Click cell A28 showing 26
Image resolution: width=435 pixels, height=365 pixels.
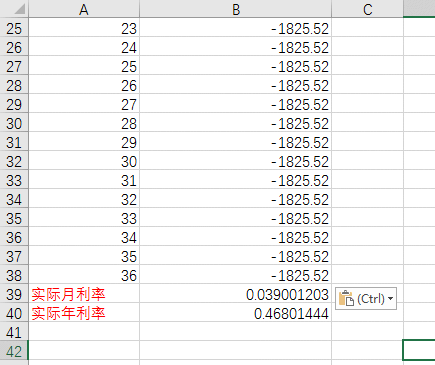click(84, 85)
